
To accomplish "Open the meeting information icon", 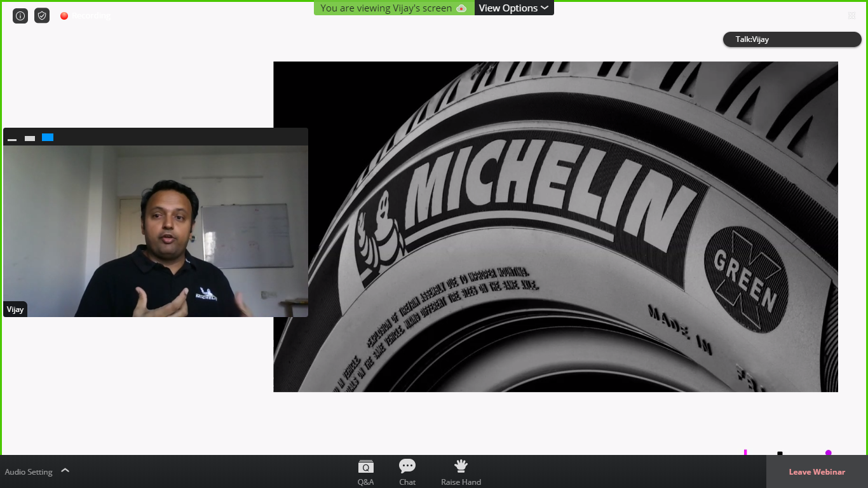I will (x=20, y=16).
